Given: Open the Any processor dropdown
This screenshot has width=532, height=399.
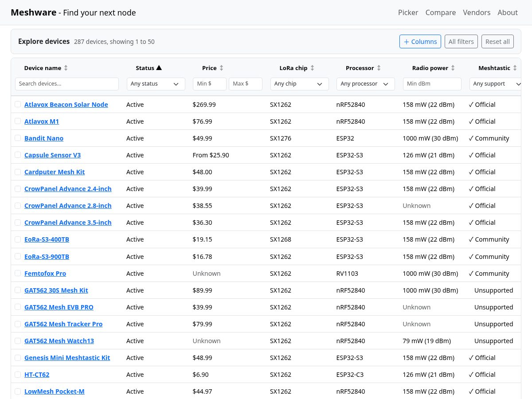Looking at the screenshot, I should point(366,84).
